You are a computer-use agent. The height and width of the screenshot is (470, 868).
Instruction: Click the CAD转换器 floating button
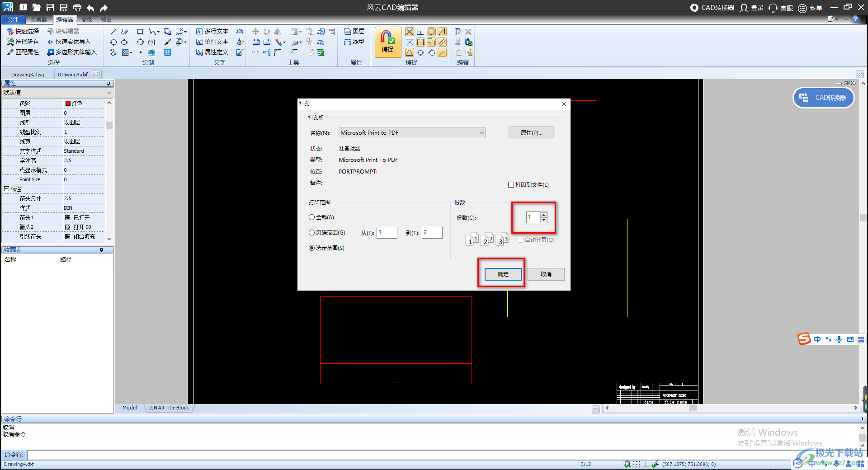point(824,98)
